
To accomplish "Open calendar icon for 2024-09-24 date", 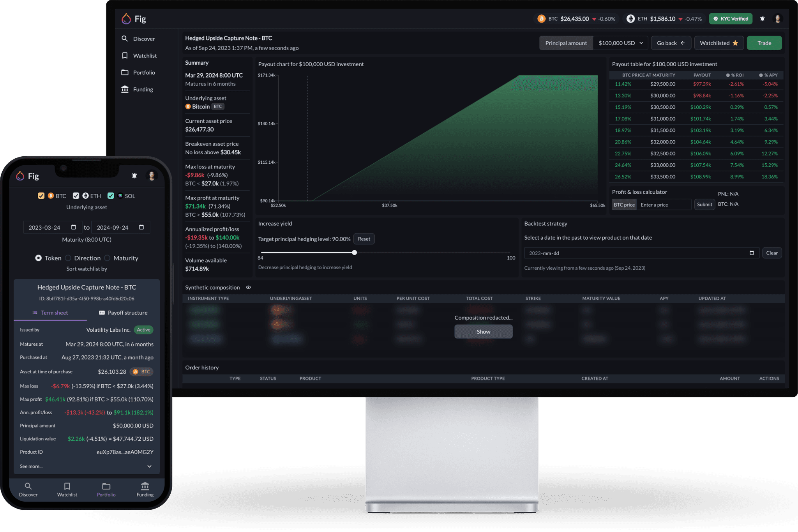I will [x=141, y=227].
